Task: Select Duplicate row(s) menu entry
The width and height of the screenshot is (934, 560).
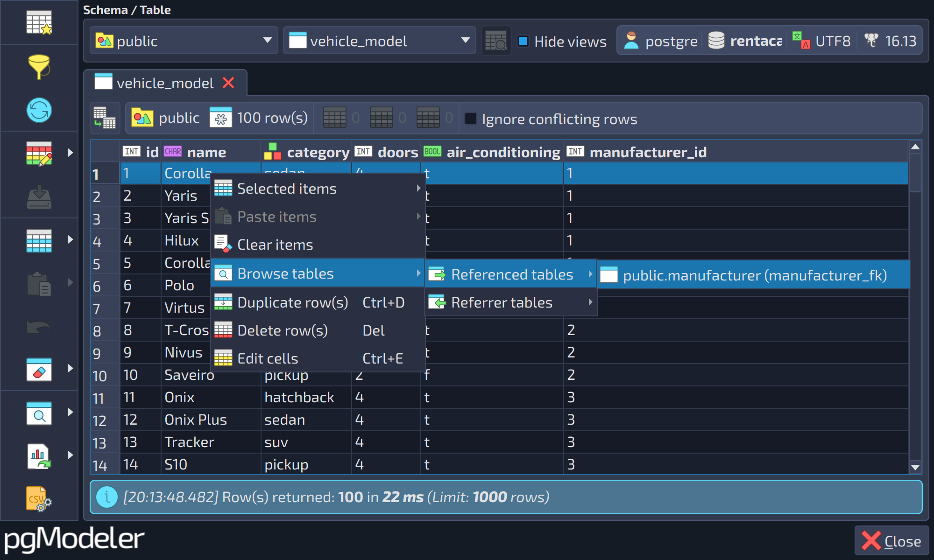Action: (x=318, y=302)
